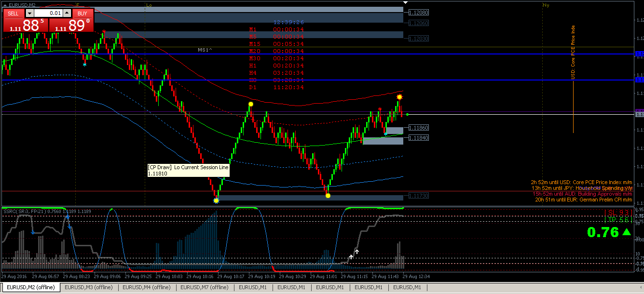Collapse one-click panel via triangle beside EURUSD,M2

[5, 5]
